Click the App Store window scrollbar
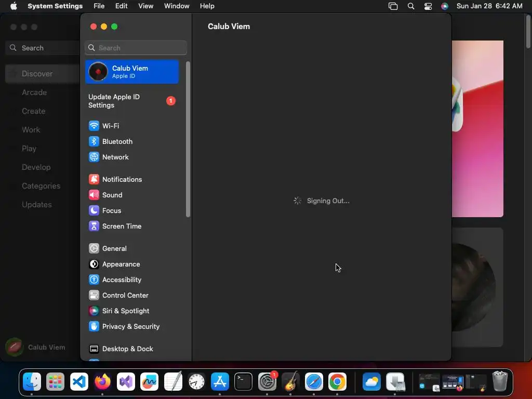The height and width of the screenshot is (399, 532). coord(528,32)
